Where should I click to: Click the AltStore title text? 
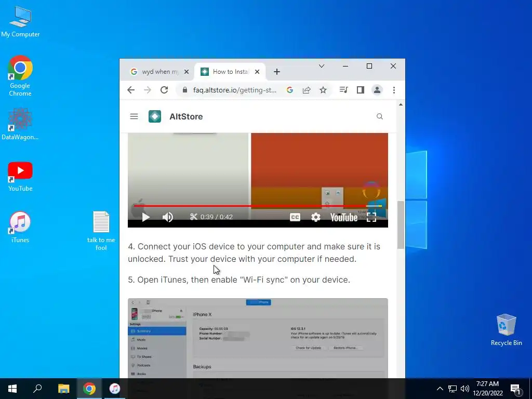(186, 116)
